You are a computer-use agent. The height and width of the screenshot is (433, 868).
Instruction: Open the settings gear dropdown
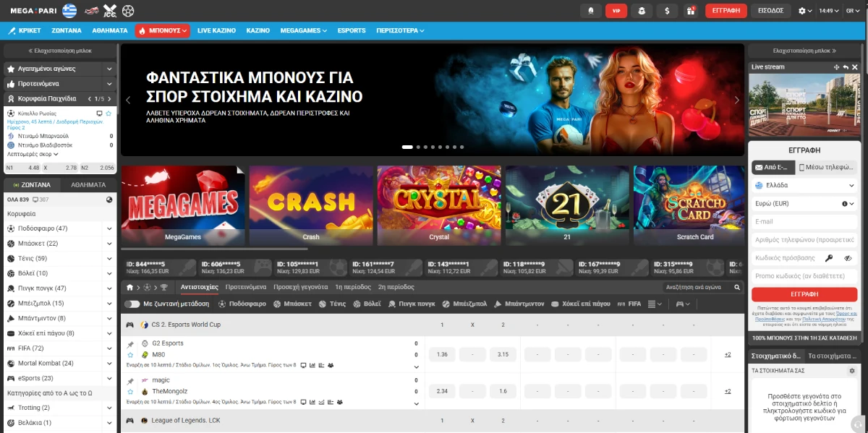(x=804, y=11)
